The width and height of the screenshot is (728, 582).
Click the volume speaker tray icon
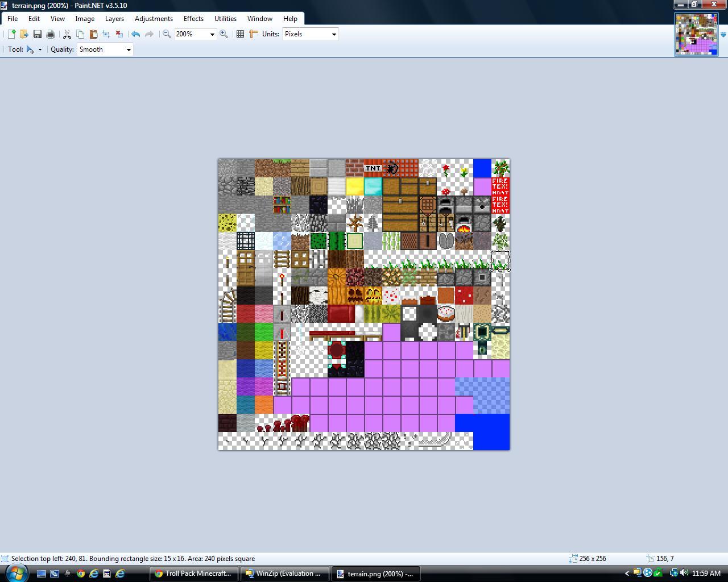click(x=684, y=573)
